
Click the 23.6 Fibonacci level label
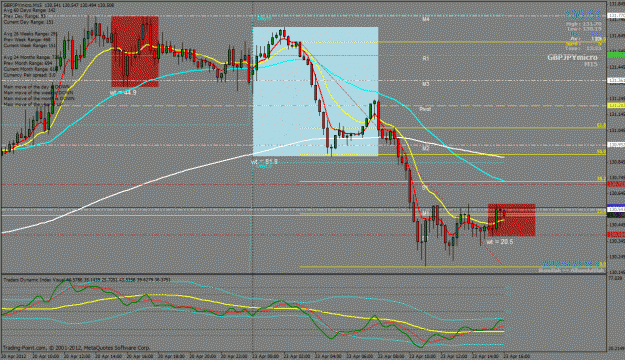tap(601, 212)
